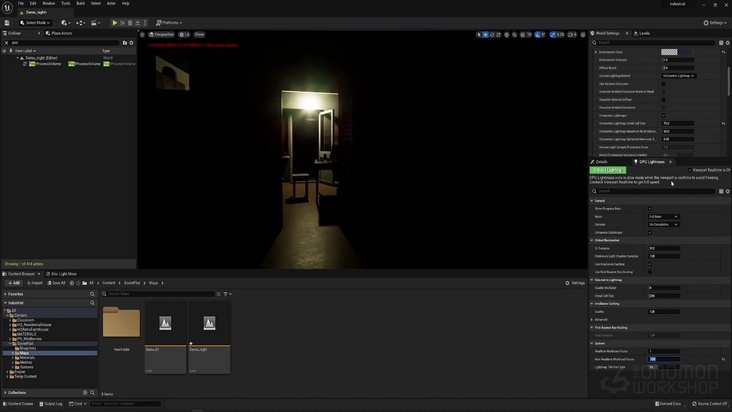This screenshot has height=412, width=732.
Task: Open Outliner settings gear icon
Action: (131, 42)
